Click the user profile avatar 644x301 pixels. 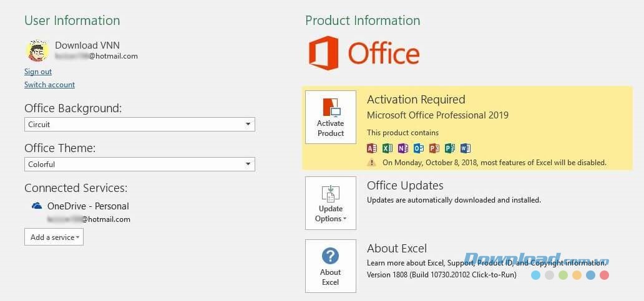pyautogui.click(x=37, y=51)
